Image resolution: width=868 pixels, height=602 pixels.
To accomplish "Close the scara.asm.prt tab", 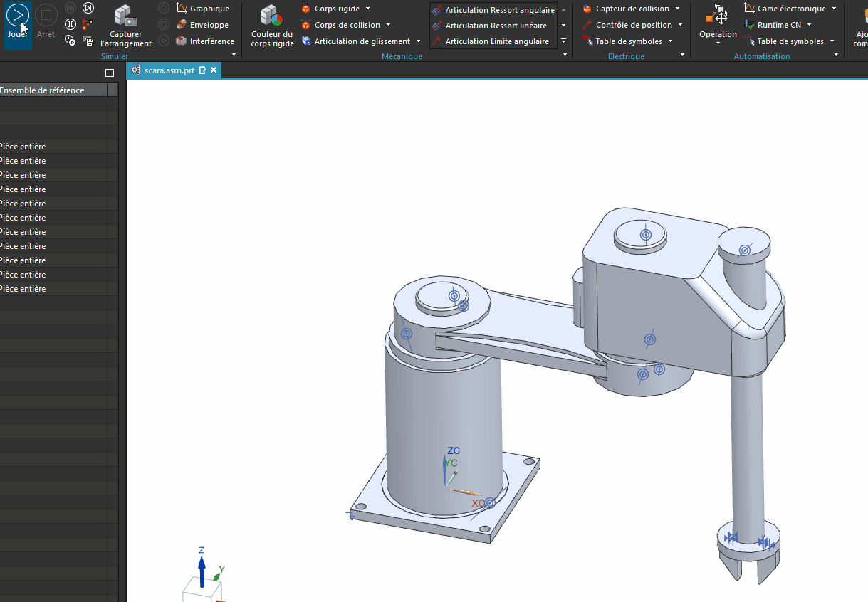I will (x=214, y=70).
